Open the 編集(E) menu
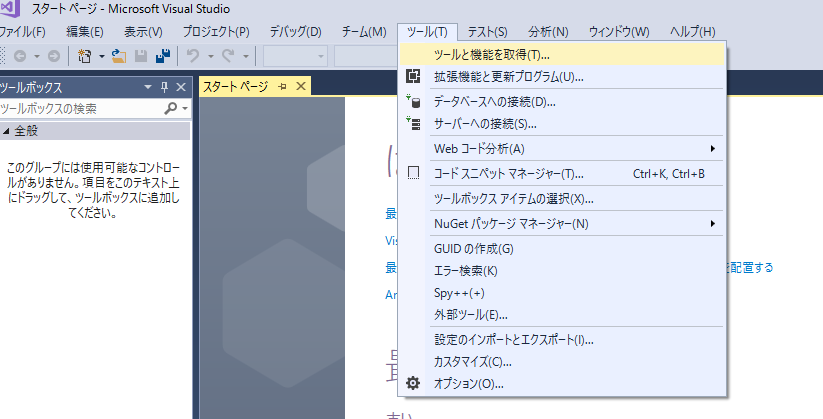823x419 pixels. tap(85, 32)
